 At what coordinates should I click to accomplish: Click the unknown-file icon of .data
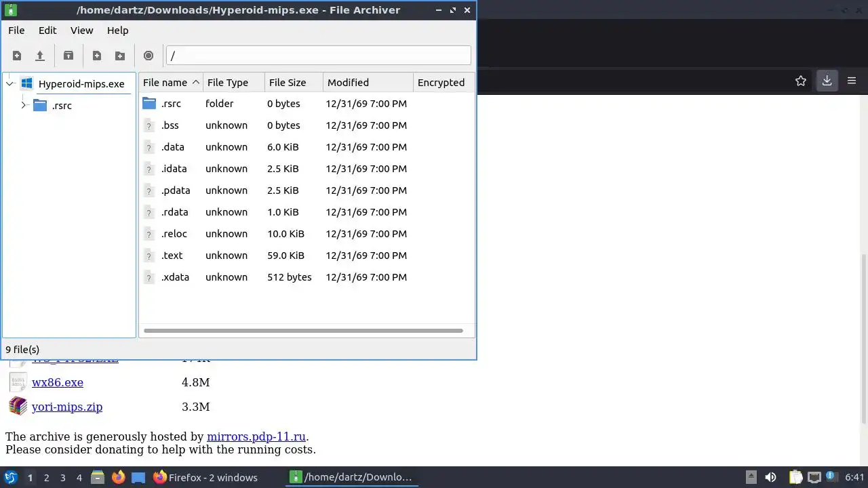tap(149, 147)
